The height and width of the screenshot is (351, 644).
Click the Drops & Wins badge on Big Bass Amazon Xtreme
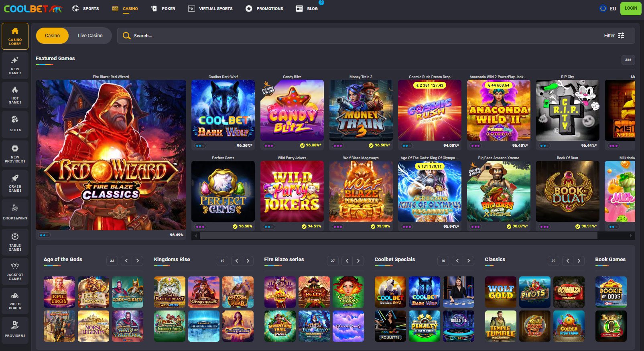474,170
